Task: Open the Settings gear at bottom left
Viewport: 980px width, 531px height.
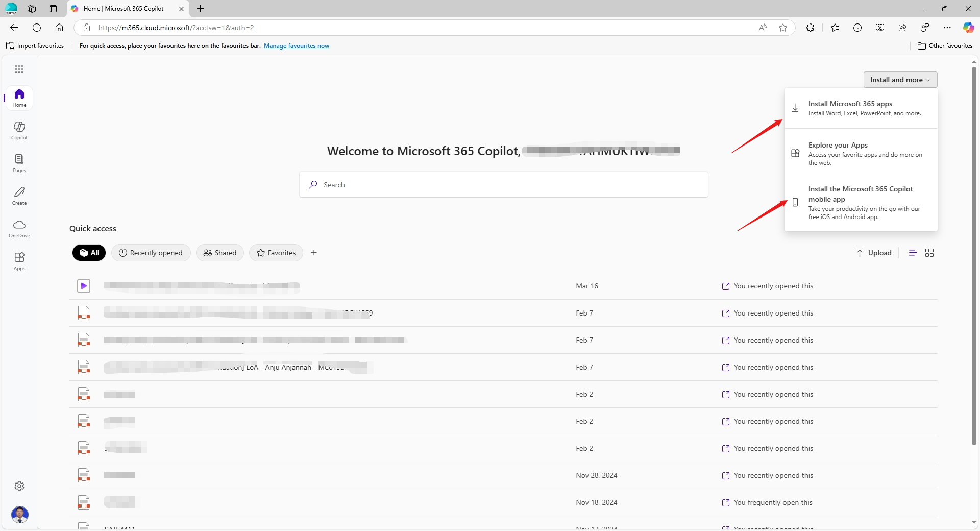Action: pos(19,486)
